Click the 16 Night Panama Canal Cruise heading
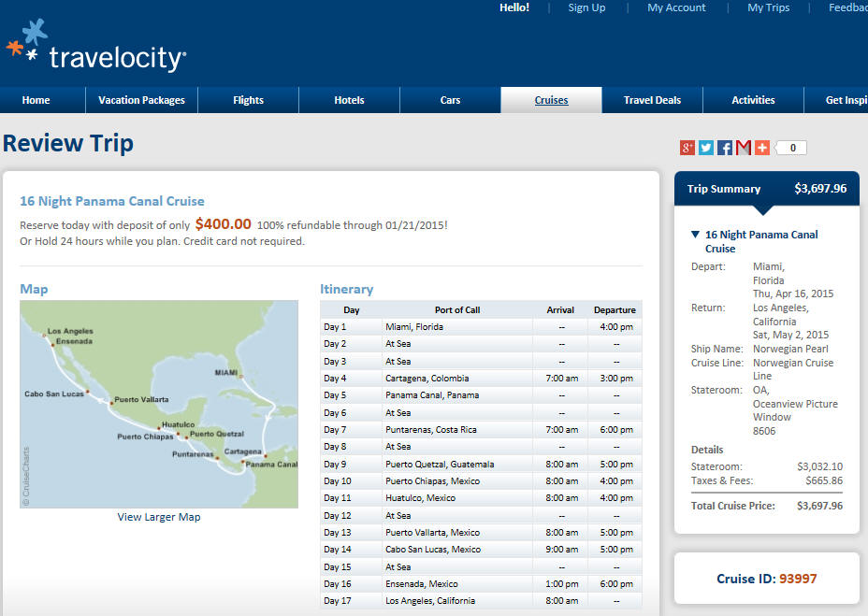 point(112,201)
